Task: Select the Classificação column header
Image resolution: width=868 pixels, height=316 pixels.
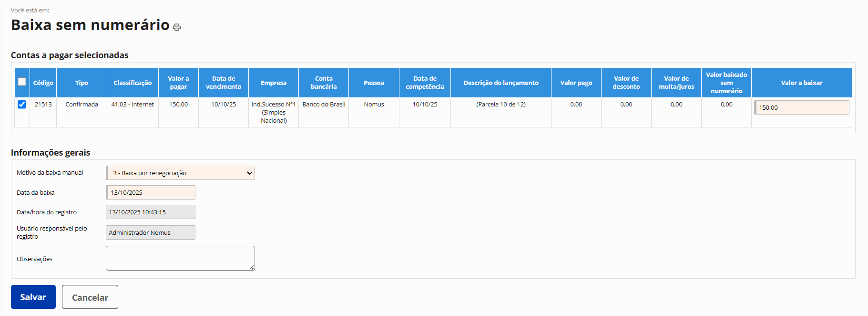Action: pos(133,83)
